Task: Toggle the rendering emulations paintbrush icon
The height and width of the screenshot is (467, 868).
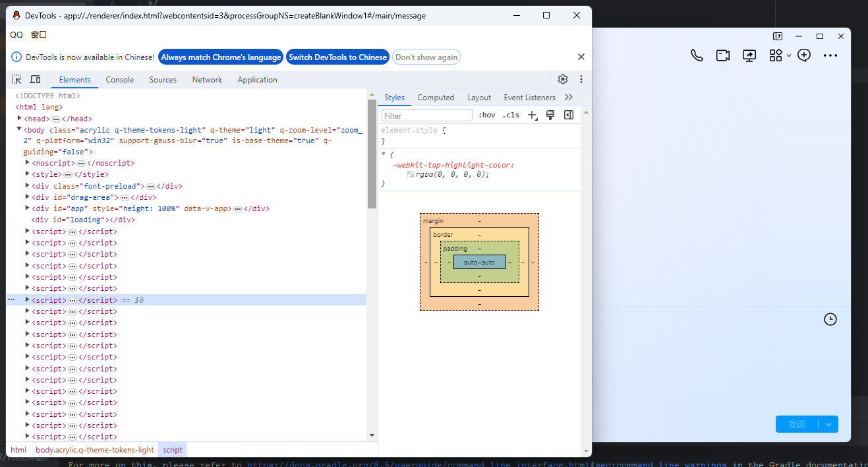Action: (550, 115)
